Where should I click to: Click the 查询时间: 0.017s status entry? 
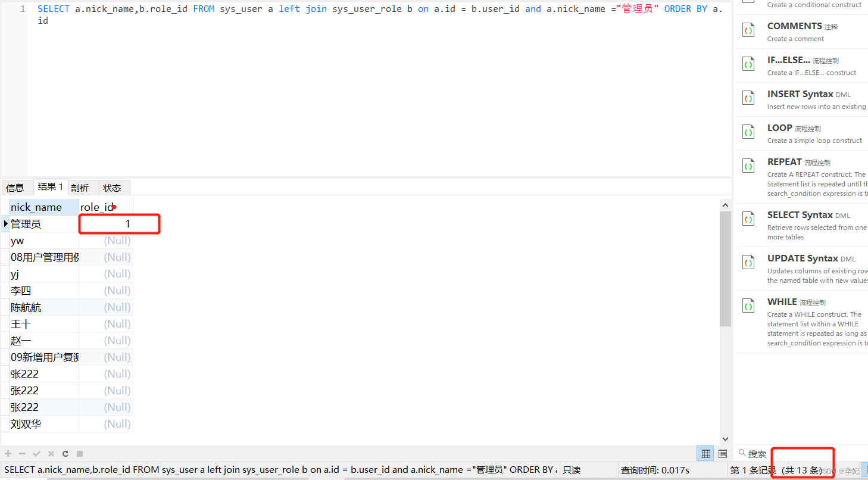655,470
